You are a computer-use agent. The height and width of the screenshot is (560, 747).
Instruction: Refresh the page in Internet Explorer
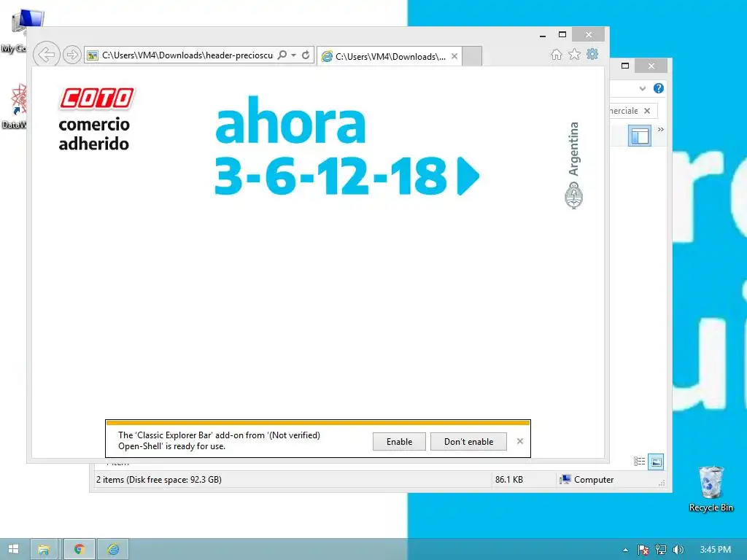[x=306, y=55]
